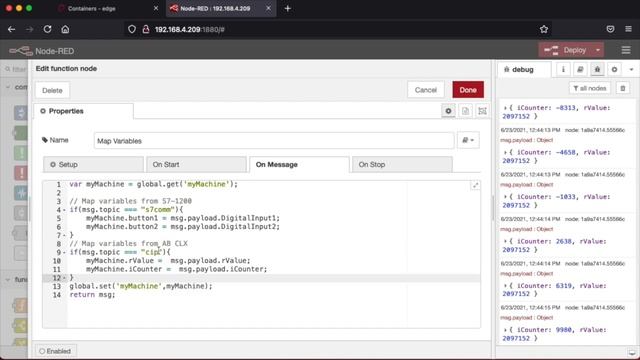Click site security shield icon
Image resolution: width=640 pixels, height=360 pixels.
(132, 29)
